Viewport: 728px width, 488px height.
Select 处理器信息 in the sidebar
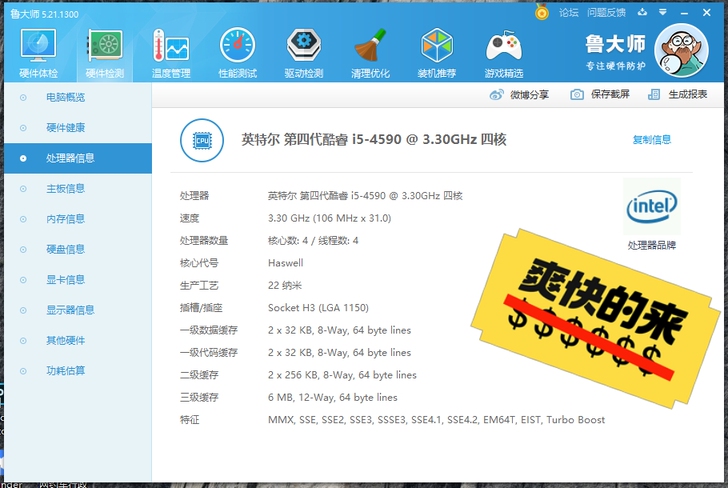pyautogui.click(x=78, y=158)
